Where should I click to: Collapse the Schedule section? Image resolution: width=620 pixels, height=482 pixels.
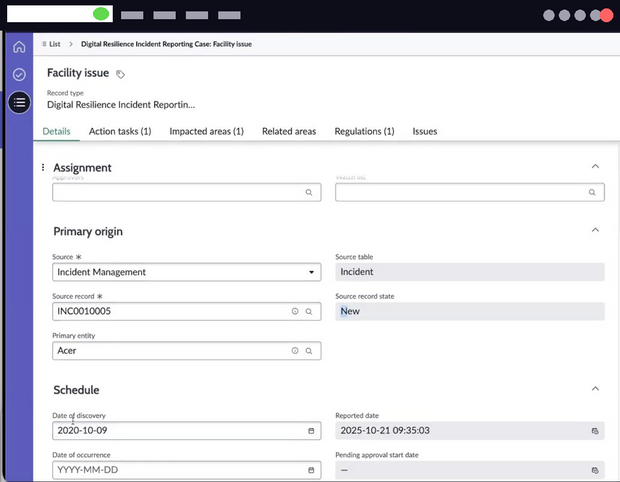[595, 389]
